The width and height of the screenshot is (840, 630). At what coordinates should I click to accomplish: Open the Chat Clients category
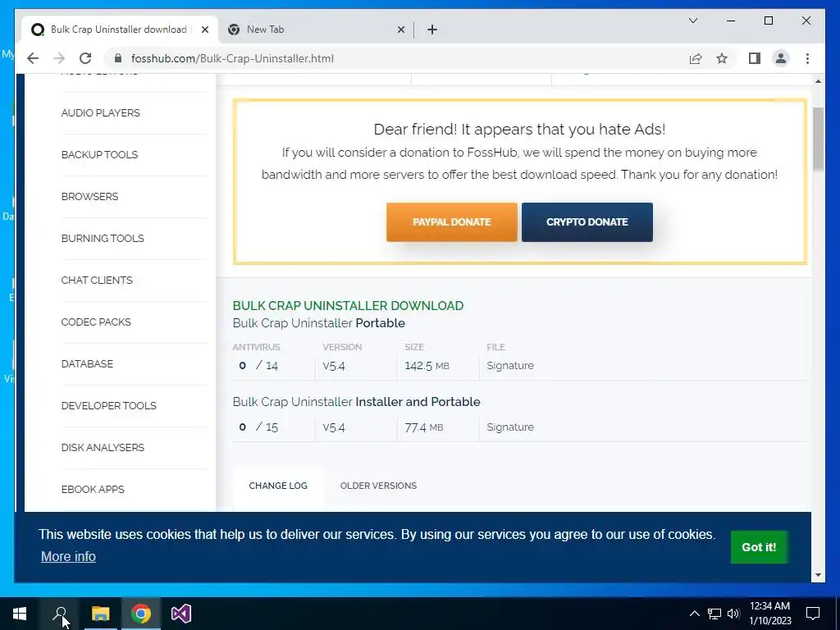(97, 281)
